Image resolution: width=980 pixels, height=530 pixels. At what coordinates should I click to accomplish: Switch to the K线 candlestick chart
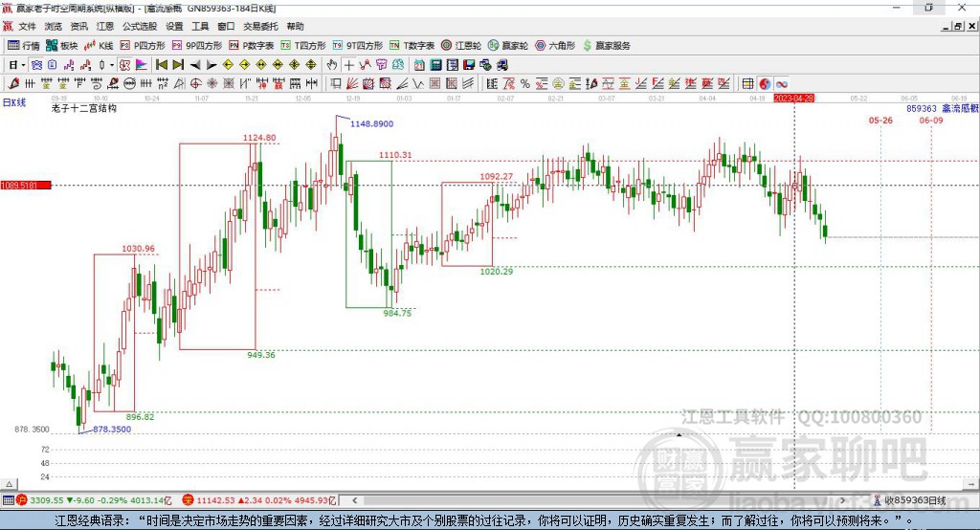point(99,46)
